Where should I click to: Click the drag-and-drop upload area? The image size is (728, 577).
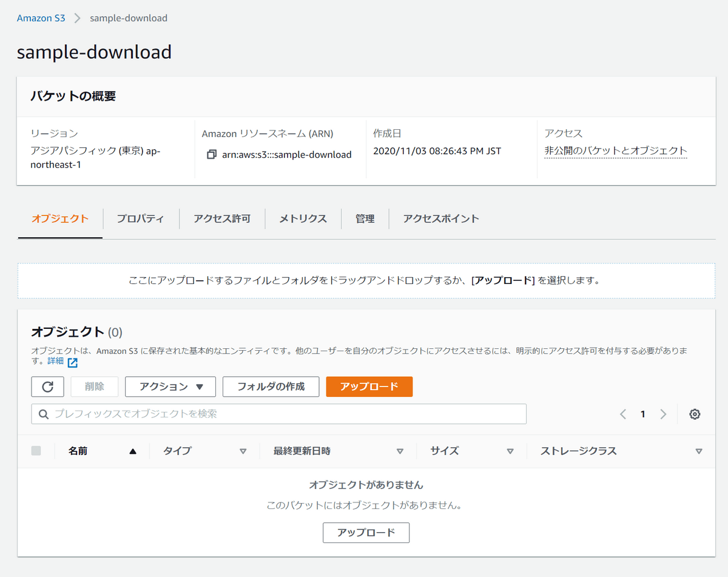coord(366,281)
